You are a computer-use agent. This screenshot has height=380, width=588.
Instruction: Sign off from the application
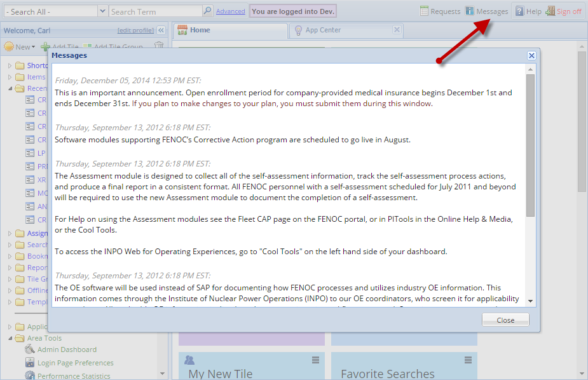pos(564,11)
